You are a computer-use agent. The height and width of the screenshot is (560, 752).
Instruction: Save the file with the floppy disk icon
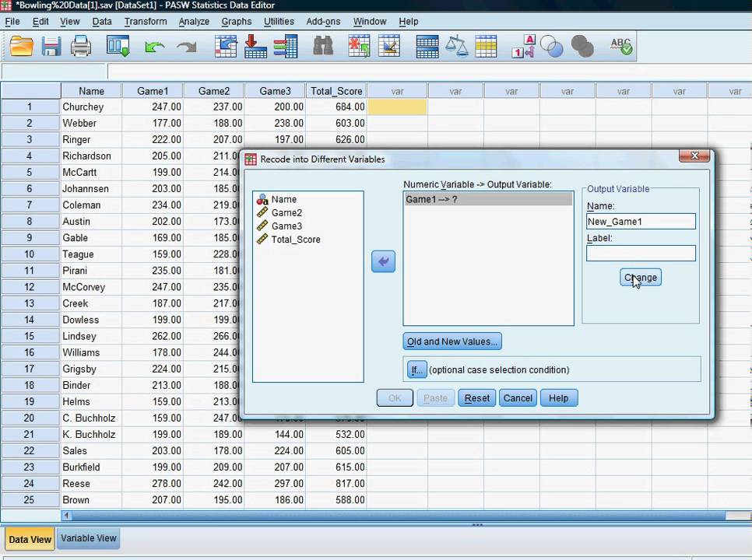tap(51, 47)
